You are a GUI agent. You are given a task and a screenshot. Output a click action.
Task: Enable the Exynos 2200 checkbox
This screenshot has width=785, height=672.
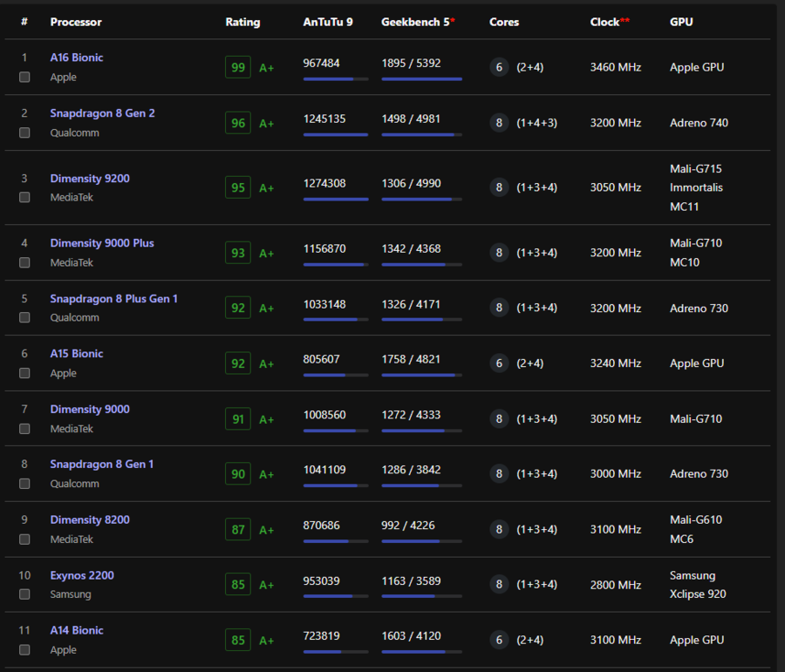(24, 594)
